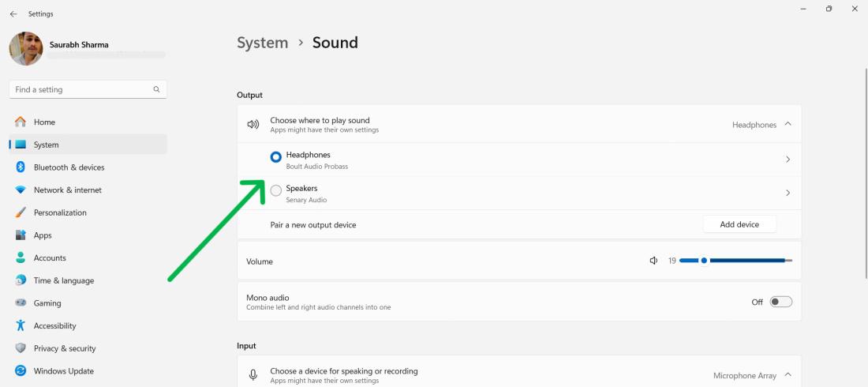Open Privacy & security section
868x387 pixels.
pos(65,348)
